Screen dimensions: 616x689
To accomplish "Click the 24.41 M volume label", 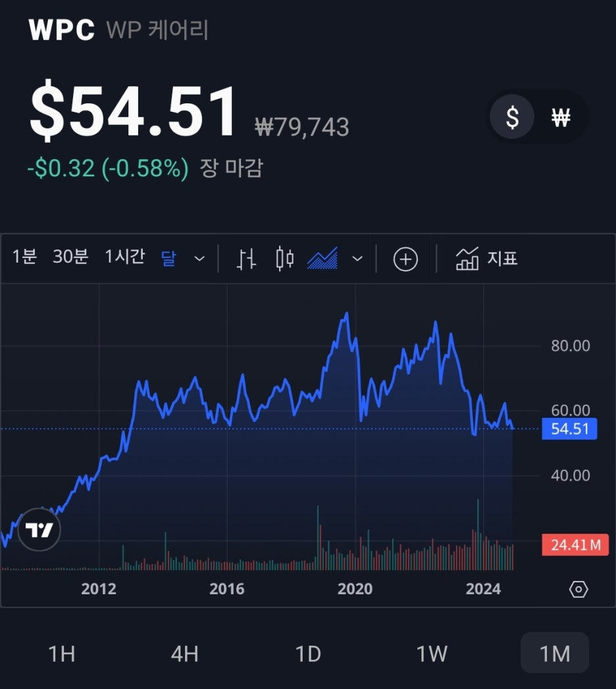I will pos(575,545).
